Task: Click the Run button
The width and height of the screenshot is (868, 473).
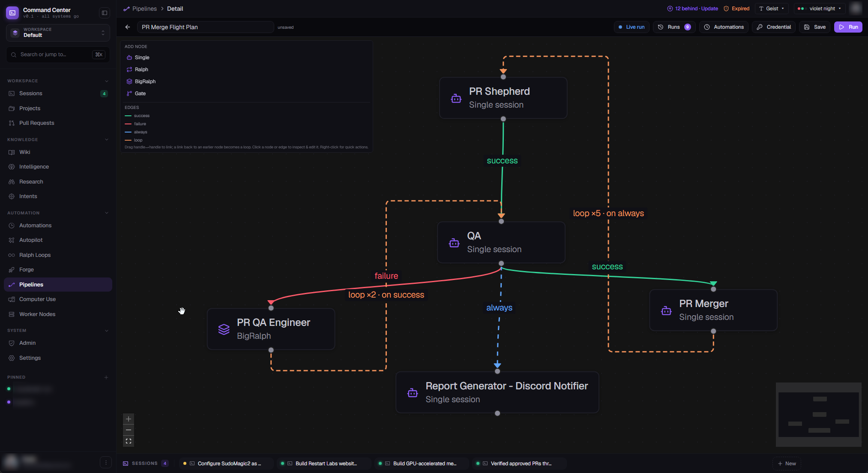Action: pos(848,27)
